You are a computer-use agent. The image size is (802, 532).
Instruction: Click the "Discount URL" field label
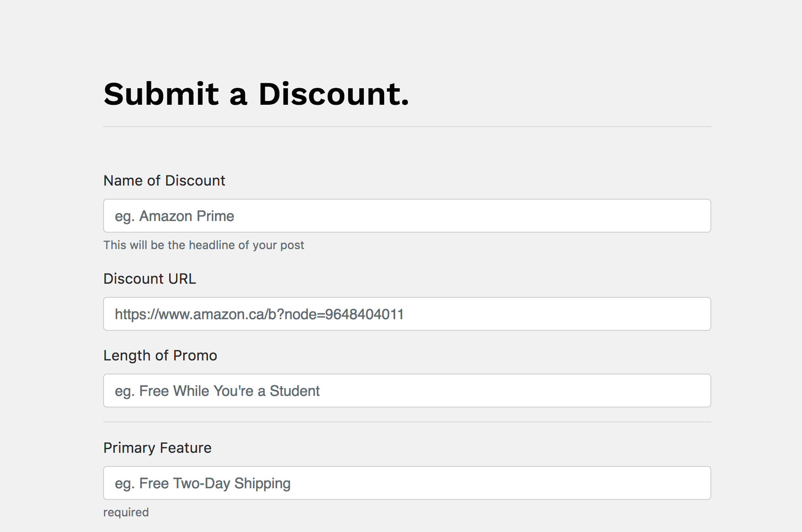click(150, 279)
